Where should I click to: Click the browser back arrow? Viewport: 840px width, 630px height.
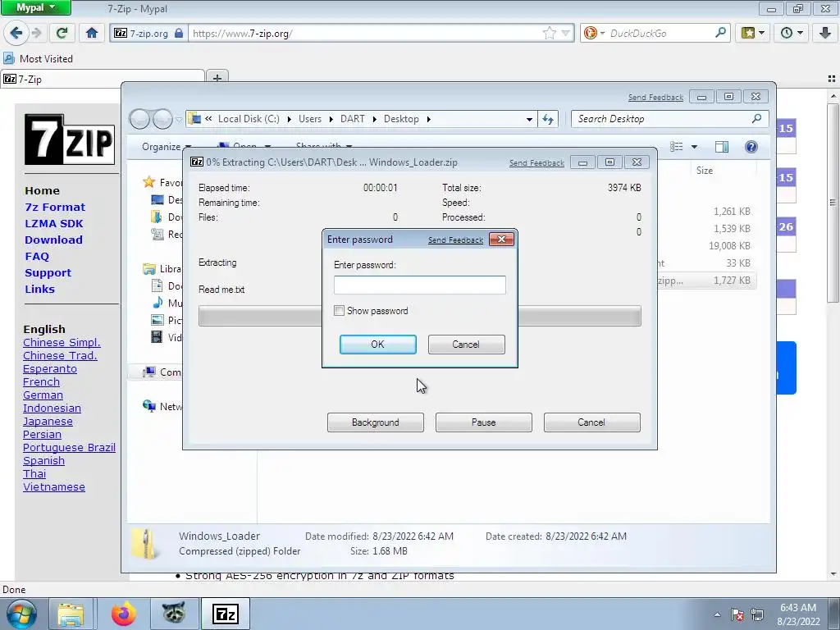coord(16,33)
